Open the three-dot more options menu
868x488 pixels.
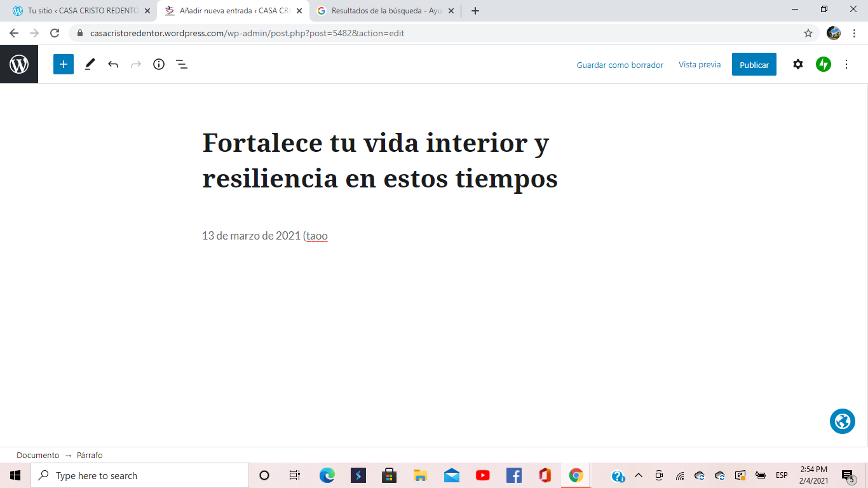click(x=846, y=64)
